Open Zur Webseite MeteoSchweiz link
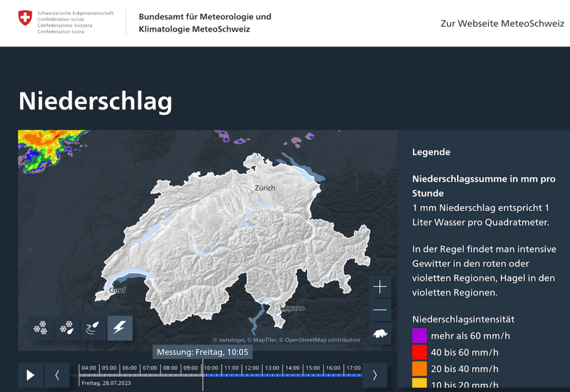Screen dimensions: 570x392 pyautogui.click(x=503, y=23)
